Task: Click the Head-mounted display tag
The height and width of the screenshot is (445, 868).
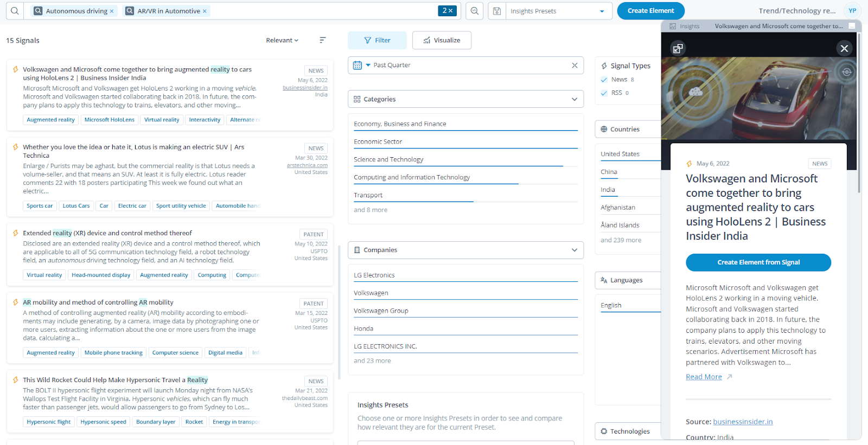Action: pos(101,275)
